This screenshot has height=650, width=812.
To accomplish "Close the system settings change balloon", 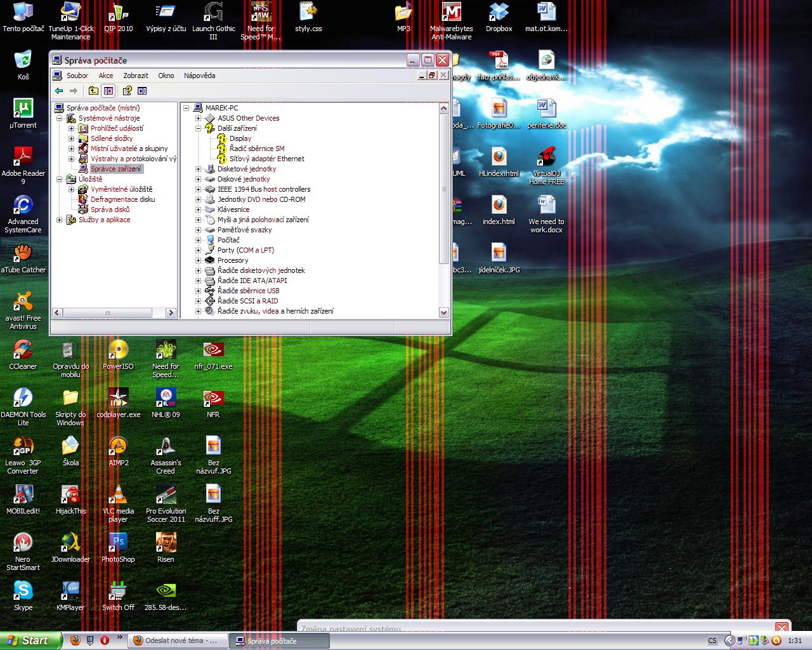I will [782, 628].
